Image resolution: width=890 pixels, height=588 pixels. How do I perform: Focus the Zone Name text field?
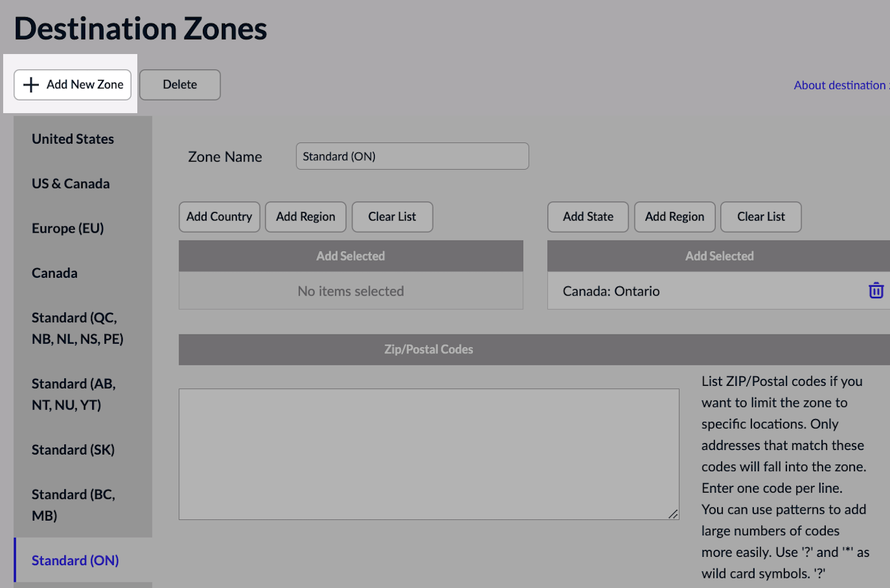(x=412, y=156)
